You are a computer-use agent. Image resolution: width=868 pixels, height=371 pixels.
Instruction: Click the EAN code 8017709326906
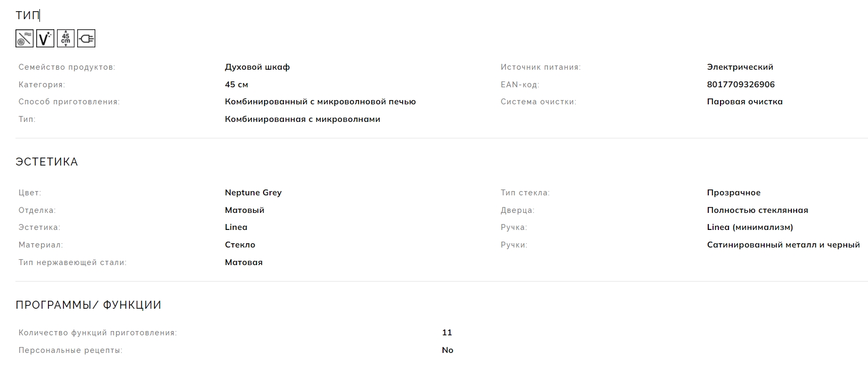pos(741,85)
